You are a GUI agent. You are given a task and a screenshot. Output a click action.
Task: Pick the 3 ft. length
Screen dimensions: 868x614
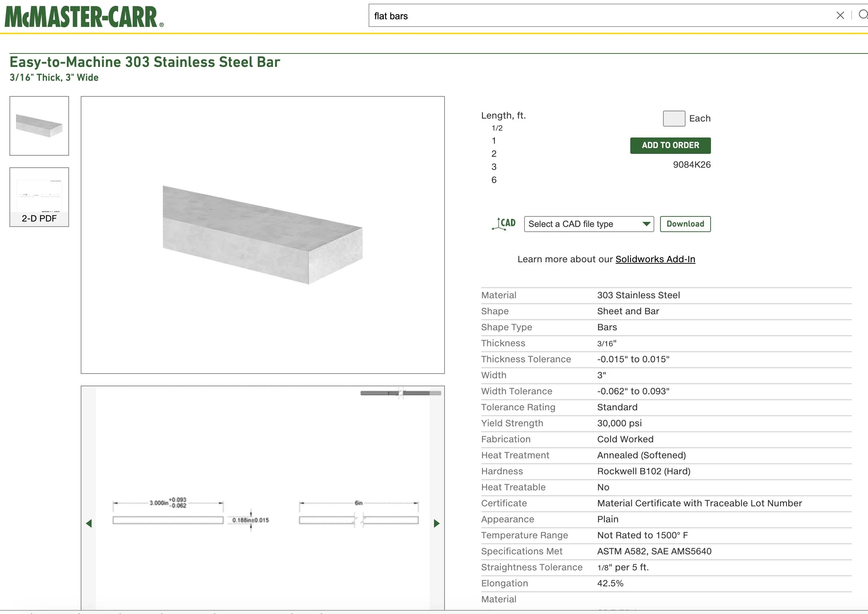coord(494,167)
